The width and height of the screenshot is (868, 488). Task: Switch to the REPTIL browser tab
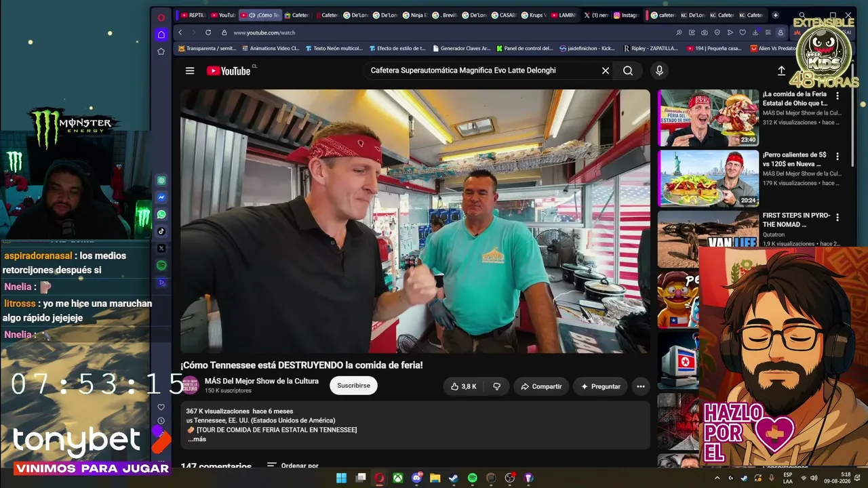[x=193, y=15]
